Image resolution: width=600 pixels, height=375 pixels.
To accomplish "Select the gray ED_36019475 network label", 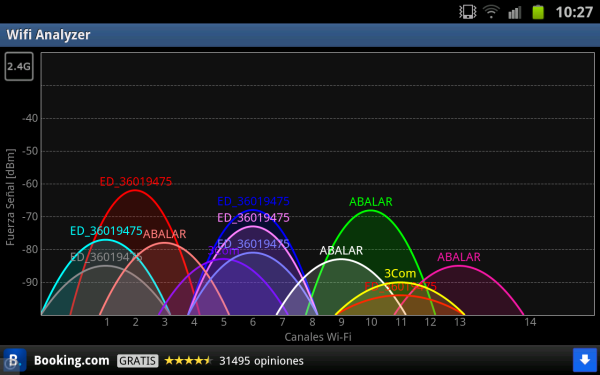I will (106, 257).
